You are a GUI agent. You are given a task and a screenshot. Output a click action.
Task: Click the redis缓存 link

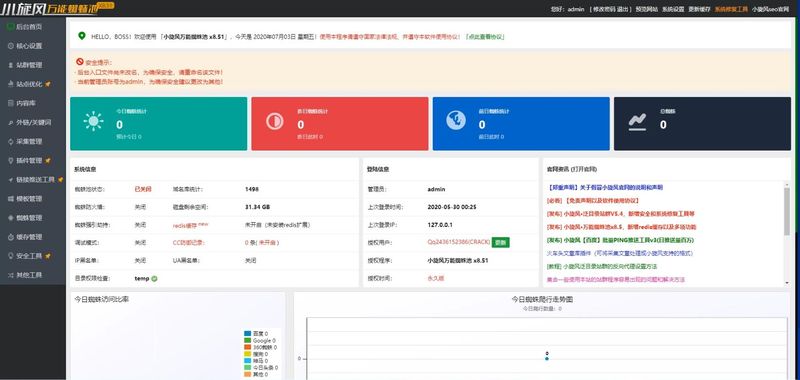(190, 225)
